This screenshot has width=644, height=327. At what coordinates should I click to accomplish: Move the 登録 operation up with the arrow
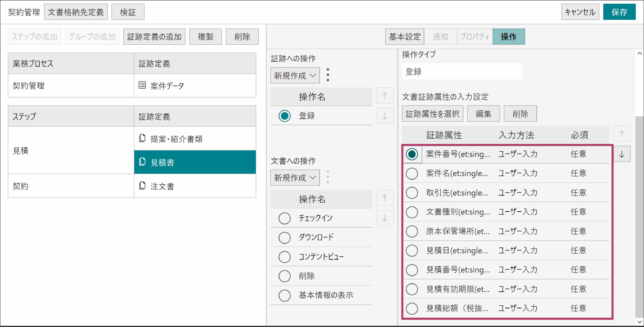[385, 95]
